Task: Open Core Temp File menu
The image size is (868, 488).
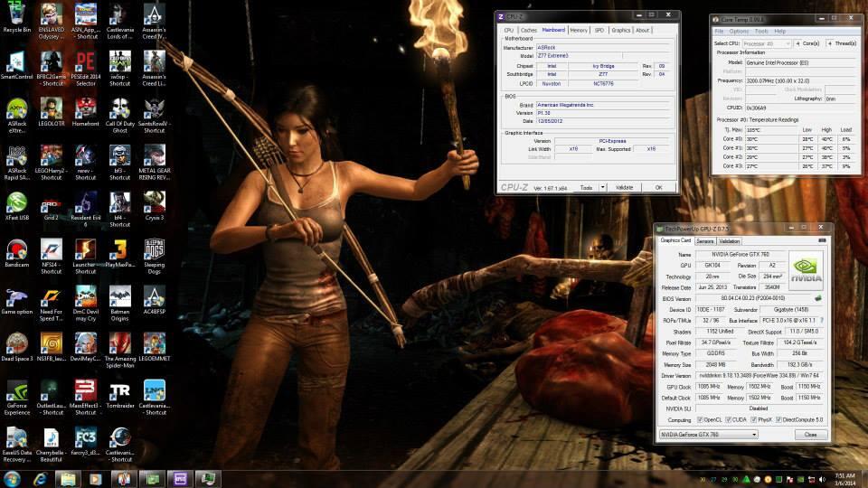Action: 719,32
